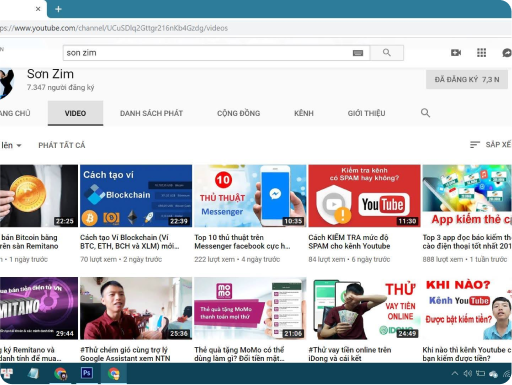Open video title 'Cách KIỂM TRA mức độ SPAM'
The width and height of the screenshot is (512, 385).
(349, 242)
